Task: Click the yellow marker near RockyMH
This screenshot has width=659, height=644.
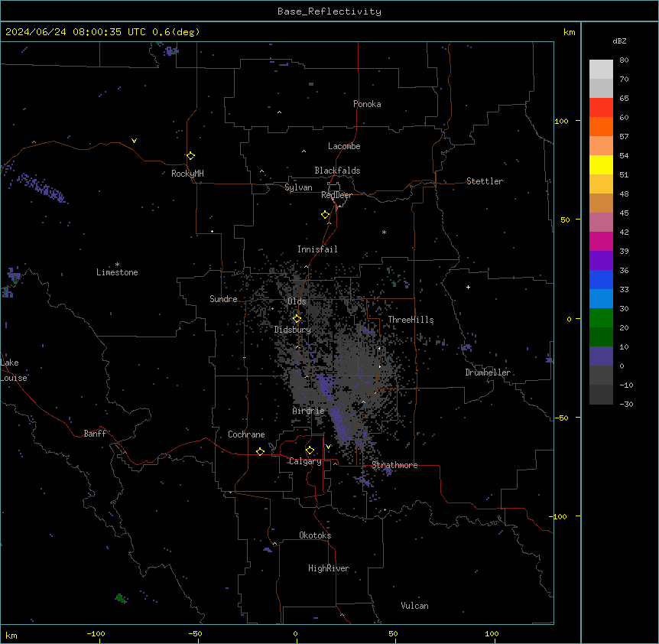Action: 190,156
